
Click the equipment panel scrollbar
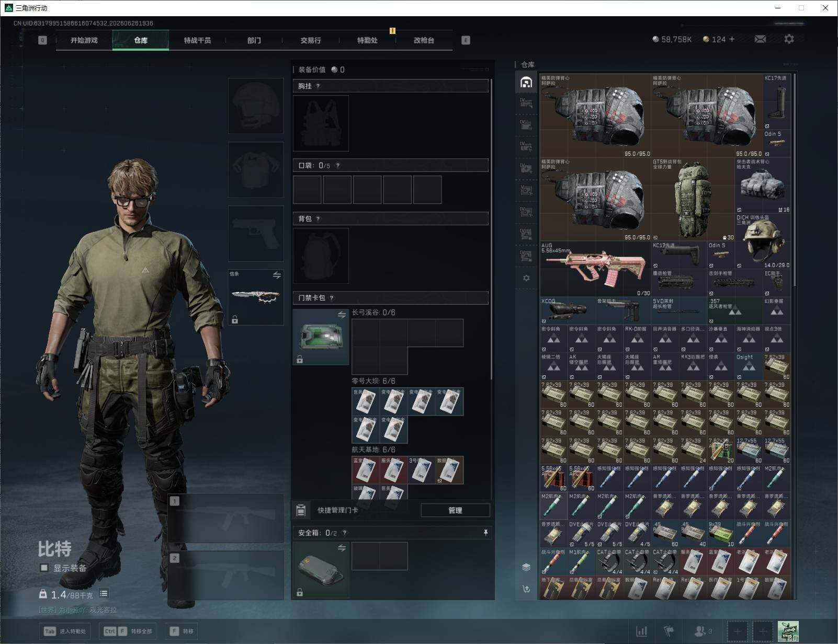point(492,229)
